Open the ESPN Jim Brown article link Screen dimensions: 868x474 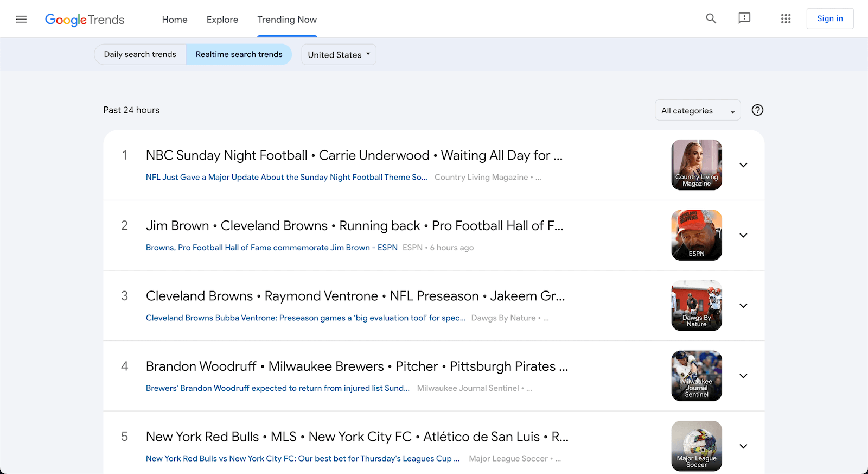click(272, 248)
